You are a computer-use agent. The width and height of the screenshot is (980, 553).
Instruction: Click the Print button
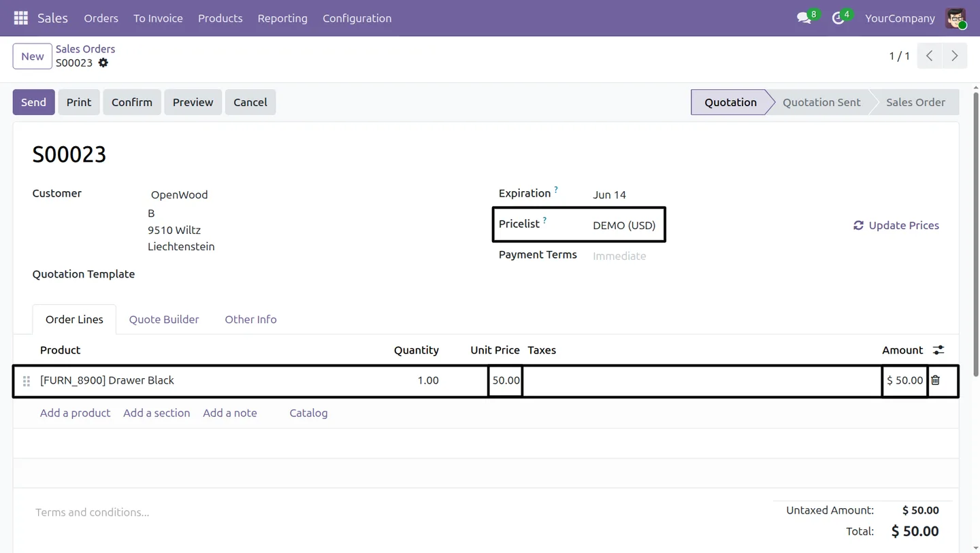[x=79, y=102]
